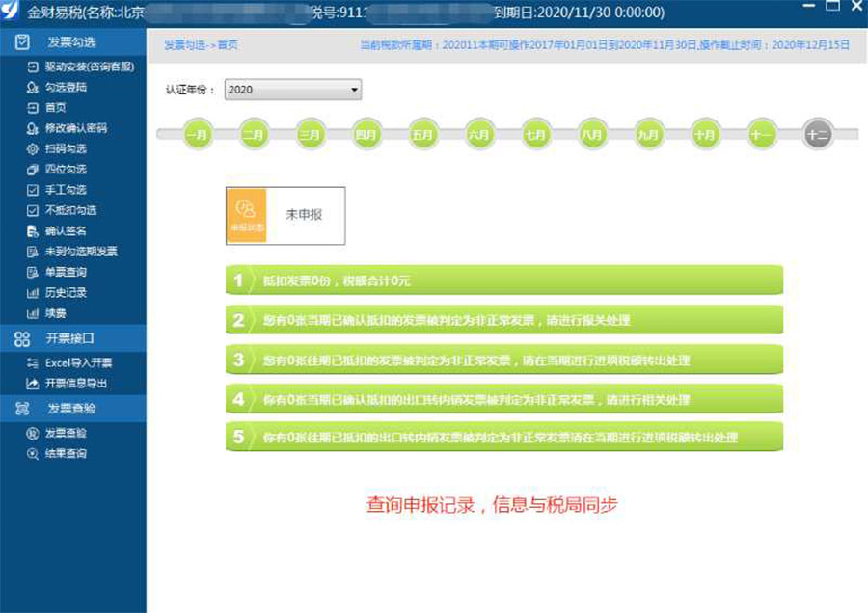The height and width of the screenshot is (613, 868).
Task: Select the 二月 month marker
Action: 254,134
